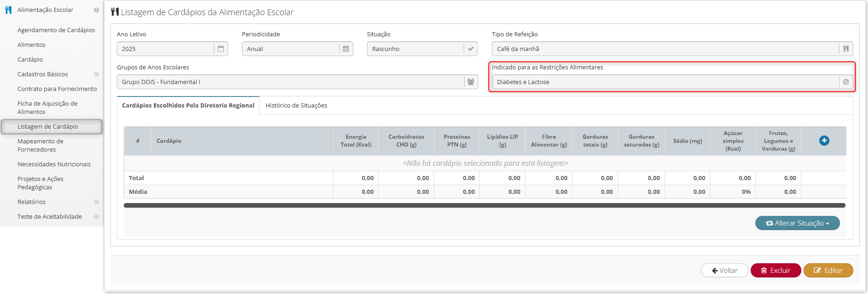The height and width of the screenshot is (294, 868).
Task: Click Açúcar simples (Kcal) column header
Action: (733, 141)
